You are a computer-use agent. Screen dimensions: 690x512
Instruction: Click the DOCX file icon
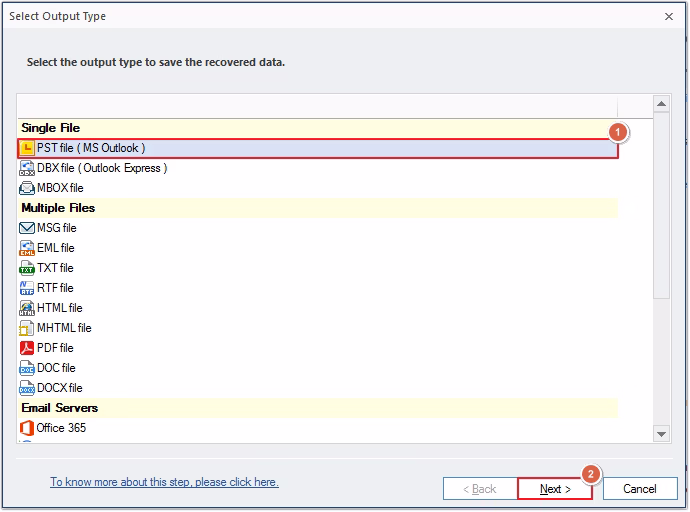(27, 388)
